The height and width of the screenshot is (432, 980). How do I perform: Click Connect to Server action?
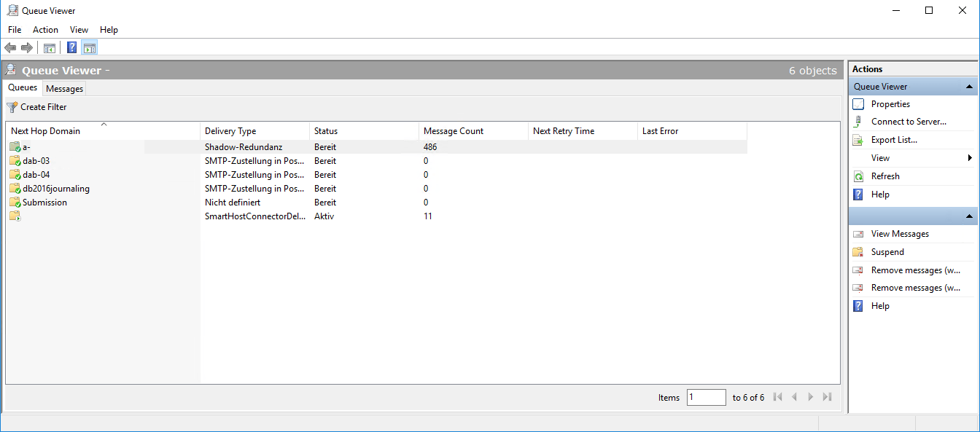[908, 122]
